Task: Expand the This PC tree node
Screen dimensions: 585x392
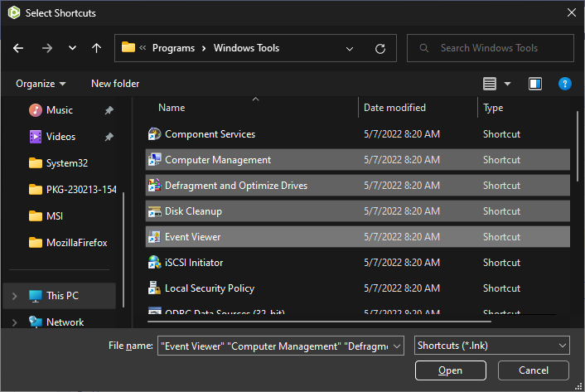Action: tap(15, 296)
